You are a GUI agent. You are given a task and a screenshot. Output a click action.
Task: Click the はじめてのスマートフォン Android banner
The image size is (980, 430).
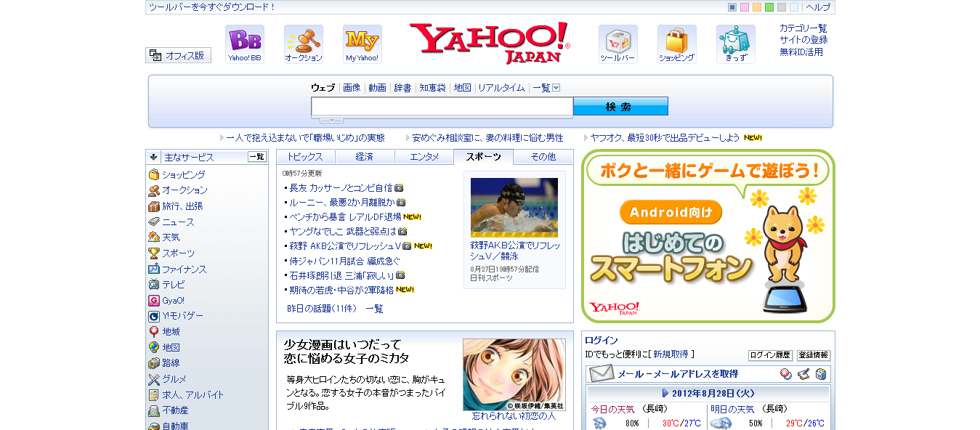click(708, 236)
